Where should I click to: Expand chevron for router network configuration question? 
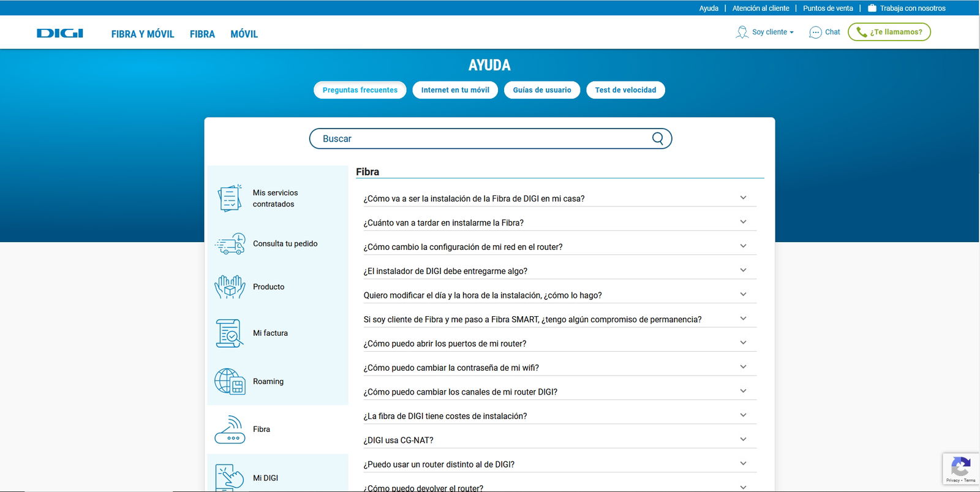click(743, 246)
